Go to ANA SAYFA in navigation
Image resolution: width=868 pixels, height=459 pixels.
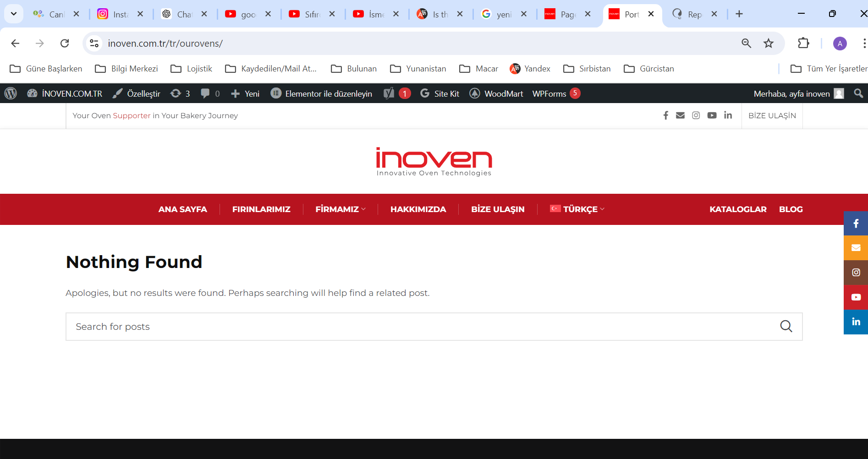tap(183, 209)
